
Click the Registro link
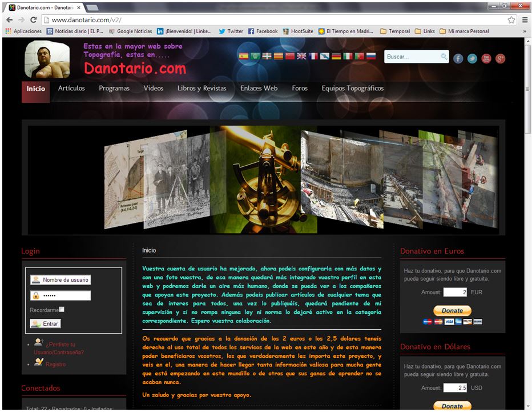55,364
